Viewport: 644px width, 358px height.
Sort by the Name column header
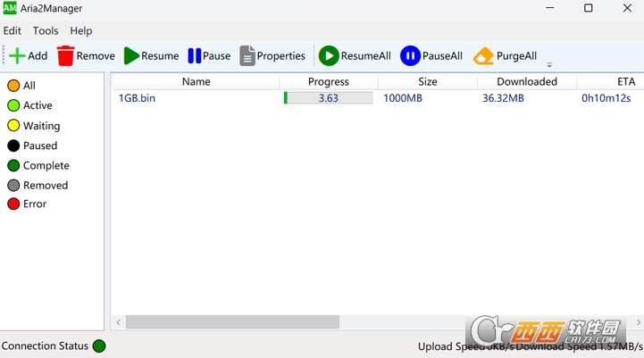coord(197,82)
